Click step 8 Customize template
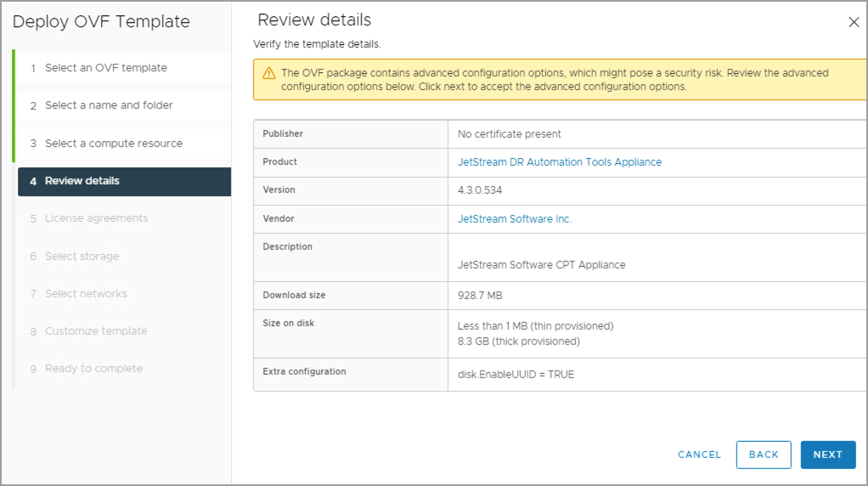868x486 pixels. [x=95, y=331]
